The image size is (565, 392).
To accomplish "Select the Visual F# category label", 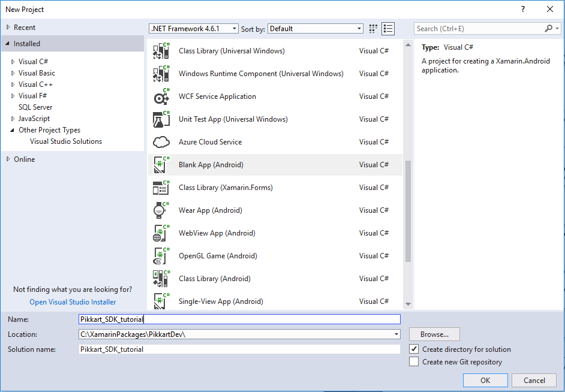I will 32,96.
